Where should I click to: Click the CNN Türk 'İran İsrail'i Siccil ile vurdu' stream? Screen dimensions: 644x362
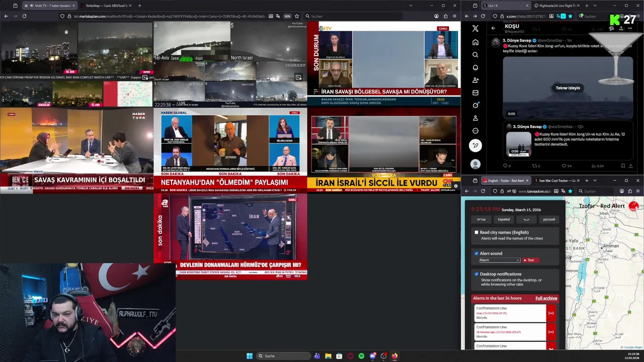384,150
